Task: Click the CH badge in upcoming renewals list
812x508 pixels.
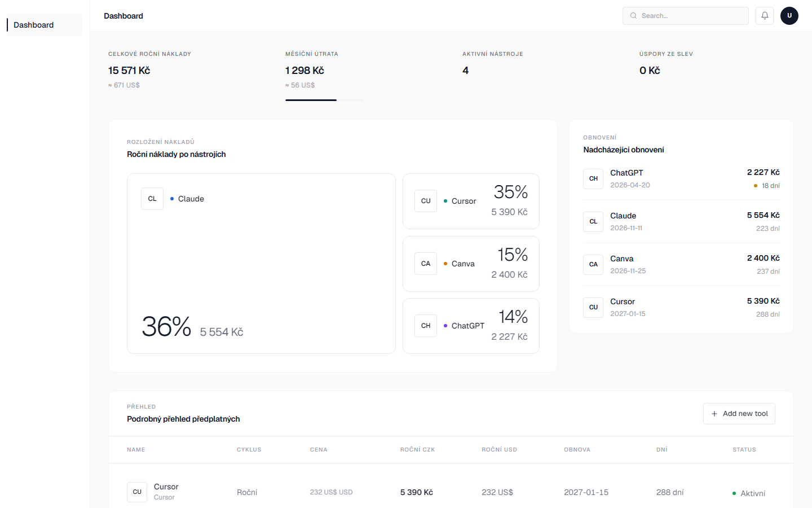Action: [593, 178]
